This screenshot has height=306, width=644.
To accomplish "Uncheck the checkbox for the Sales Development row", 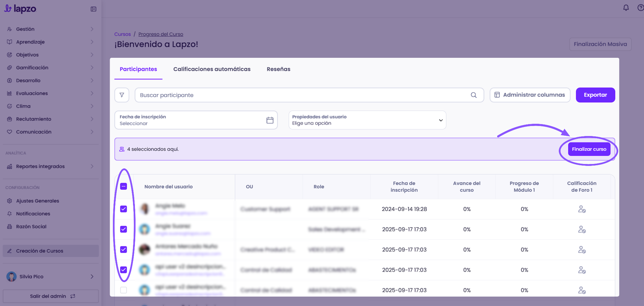I will click(x=124, y=229).
